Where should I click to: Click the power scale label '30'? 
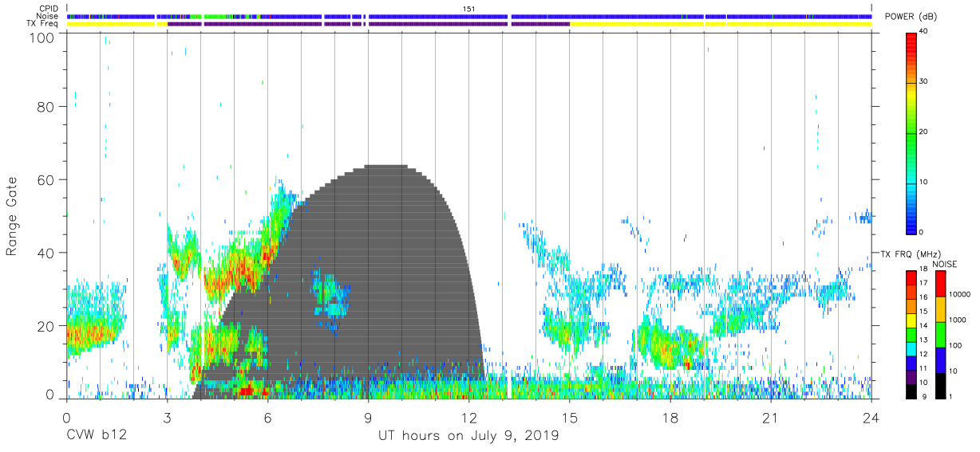(x=923, y=81)
